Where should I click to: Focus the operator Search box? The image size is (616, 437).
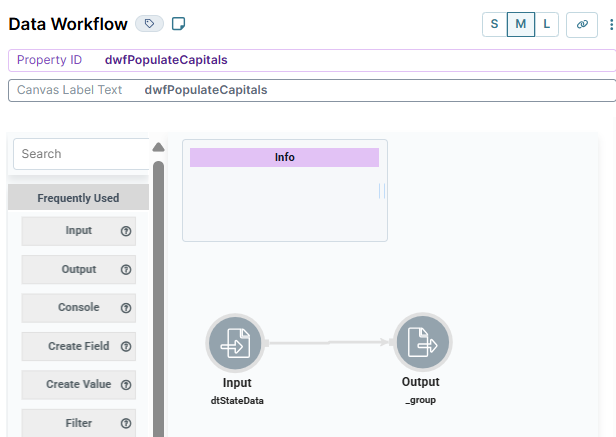pos(81,154)
